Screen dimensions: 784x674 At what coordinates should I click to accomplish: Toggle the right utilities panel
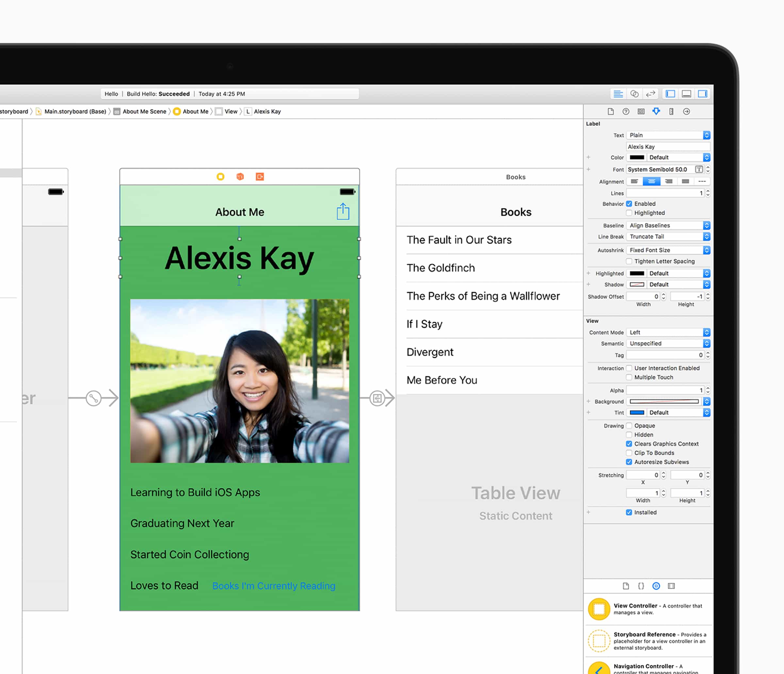point(703,94)
